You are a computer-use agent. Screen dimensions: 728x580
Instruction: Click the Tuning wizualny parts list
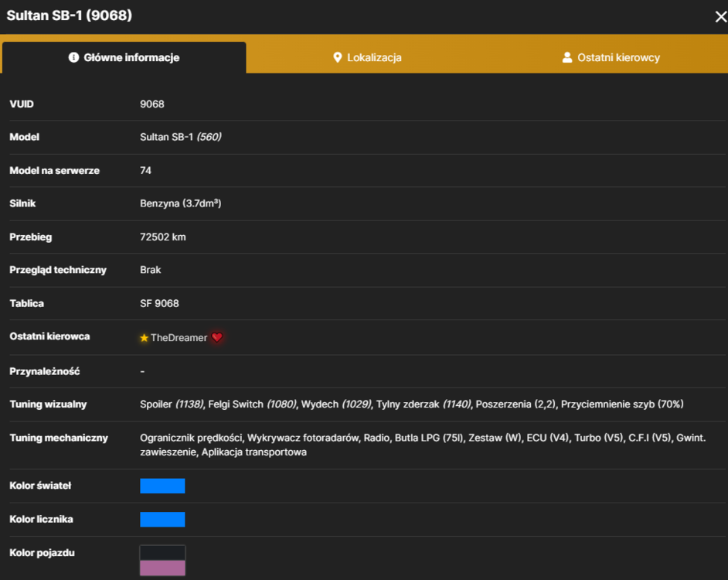tap(412, 404)
